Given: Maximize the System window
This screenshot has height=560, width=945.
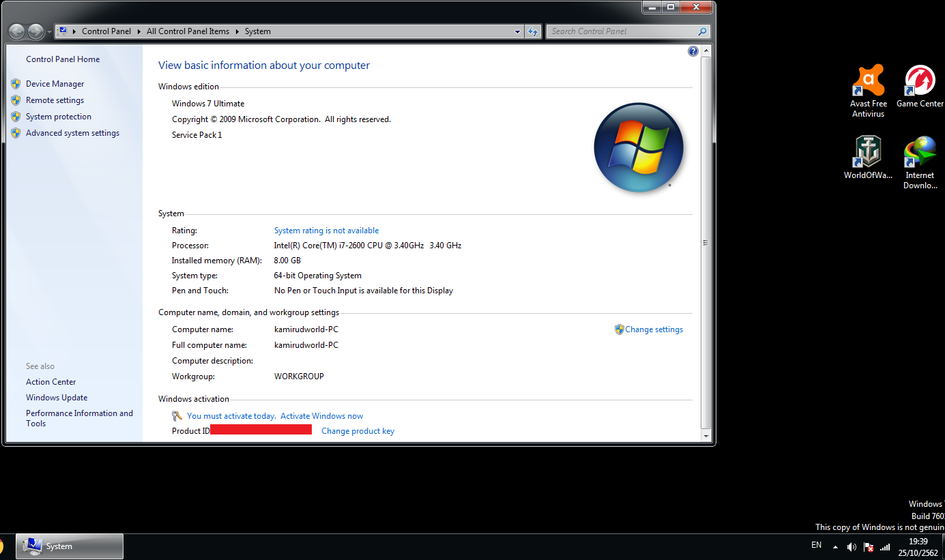Looking at the screenshot, I should [x=671, y=7].
